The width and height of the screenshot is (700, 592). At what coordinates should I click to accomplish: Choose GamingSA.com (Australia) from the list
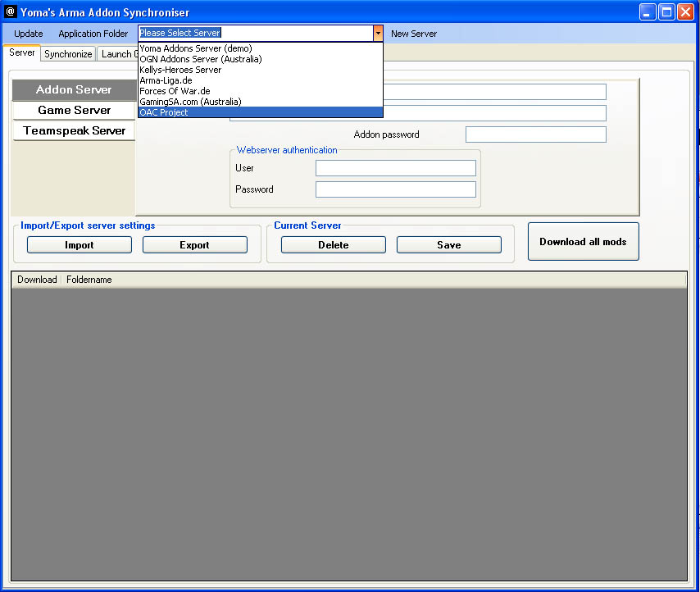point(190,102)
